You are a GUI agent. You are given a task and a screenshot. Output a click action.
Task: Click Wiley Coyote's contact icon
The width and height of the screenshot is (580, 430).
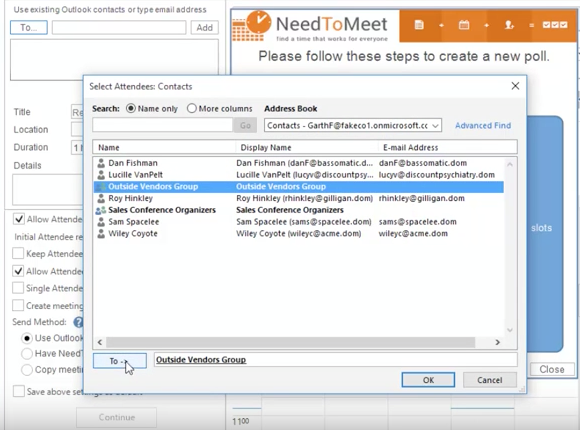click(101, 234)
